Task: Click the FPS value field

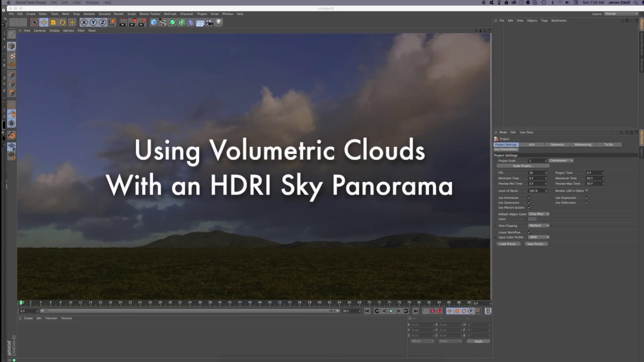Action: pyautogui.click(x=536, y=173)
